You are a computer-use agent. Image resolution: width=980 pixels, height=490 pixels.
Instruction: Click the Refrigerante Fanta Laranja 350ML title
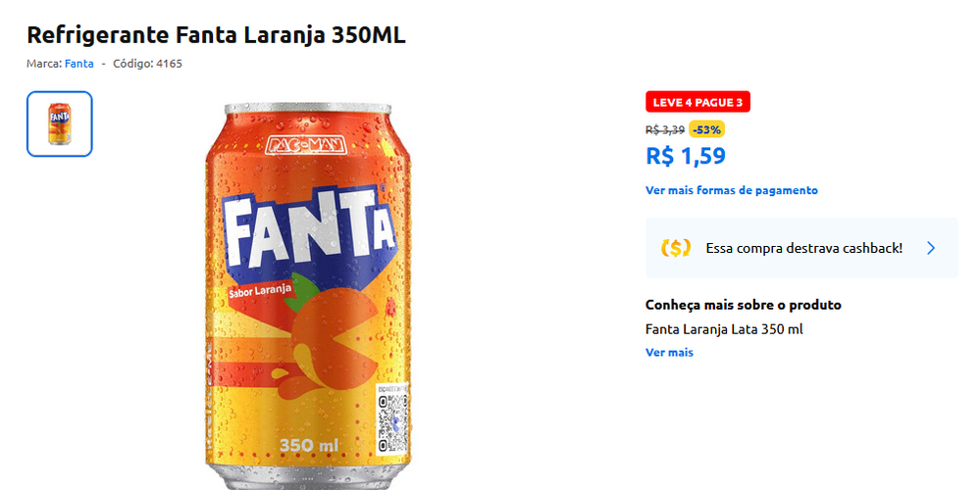click(216, 35)
